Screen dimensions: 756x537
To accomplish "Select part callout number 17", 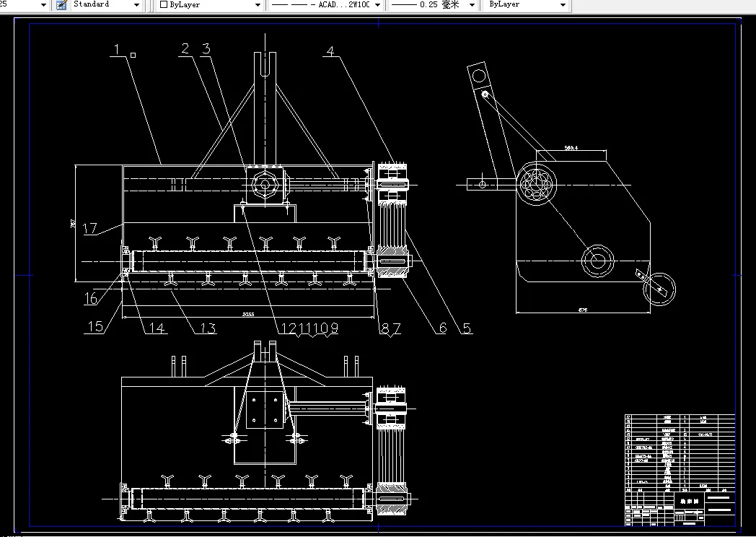I will point(89,228).
